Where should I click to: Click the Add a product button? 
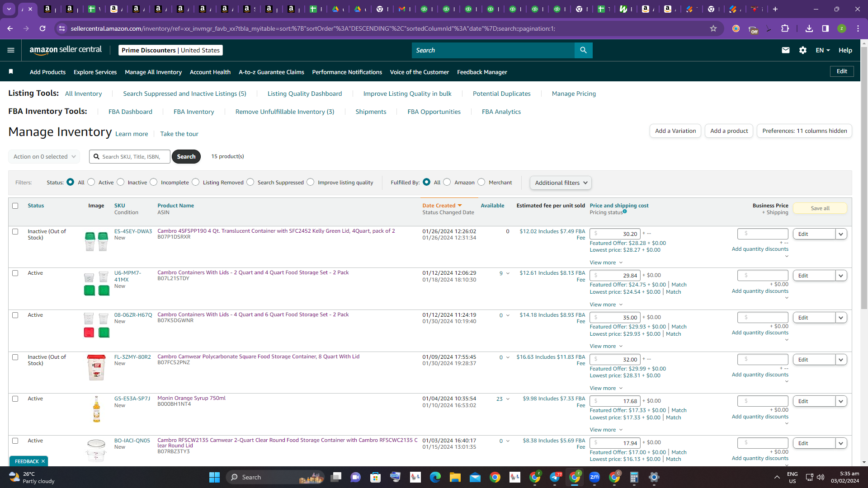tap(729, 131)
